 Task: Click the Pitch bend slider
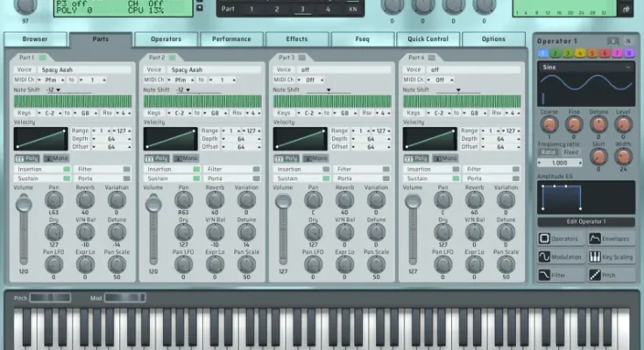coord(50,297)
